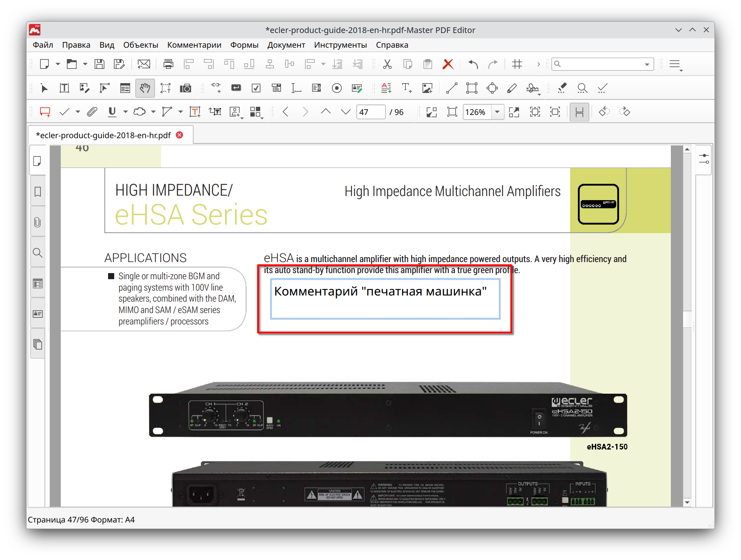Print the document

(x=168, y=64)
